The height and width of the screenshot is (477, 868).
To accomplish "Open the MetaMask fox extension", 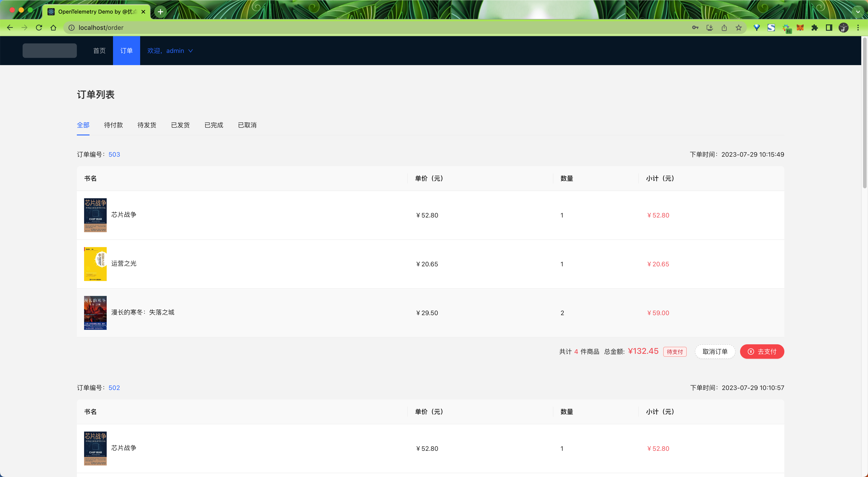I will [800, 28].
